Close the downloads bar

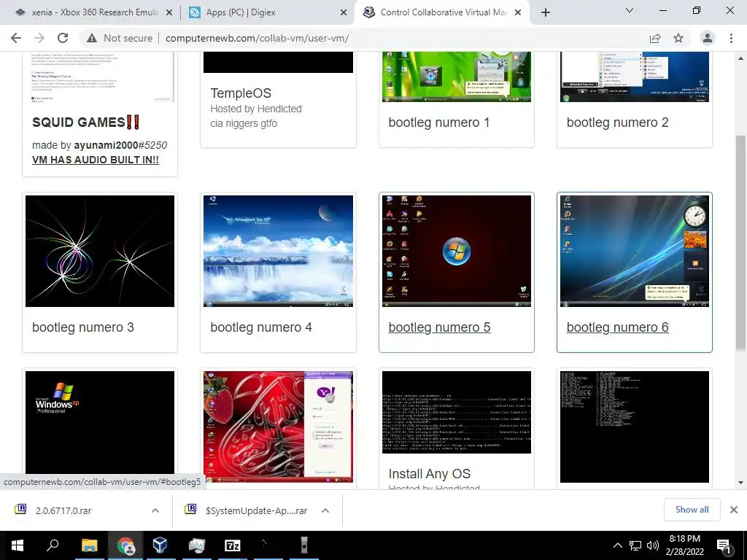734,510
